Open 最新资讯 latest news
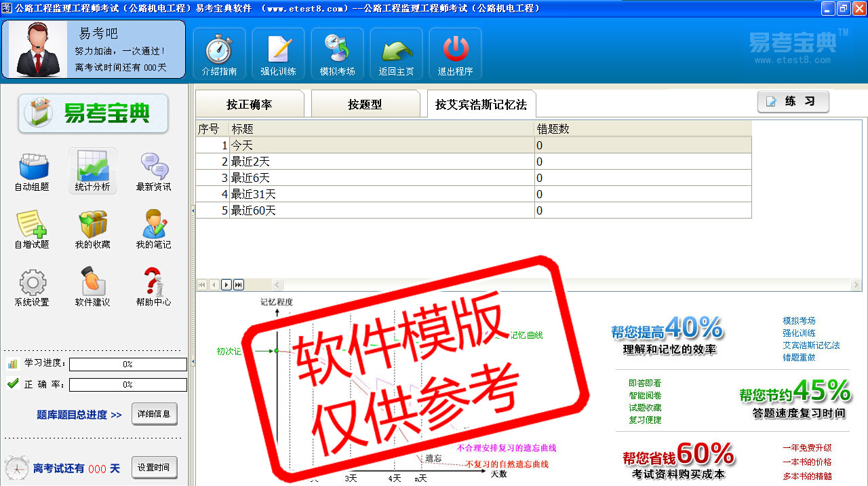Image resolution: width=868 pixels, height=486 pixels. pos(154,172)
